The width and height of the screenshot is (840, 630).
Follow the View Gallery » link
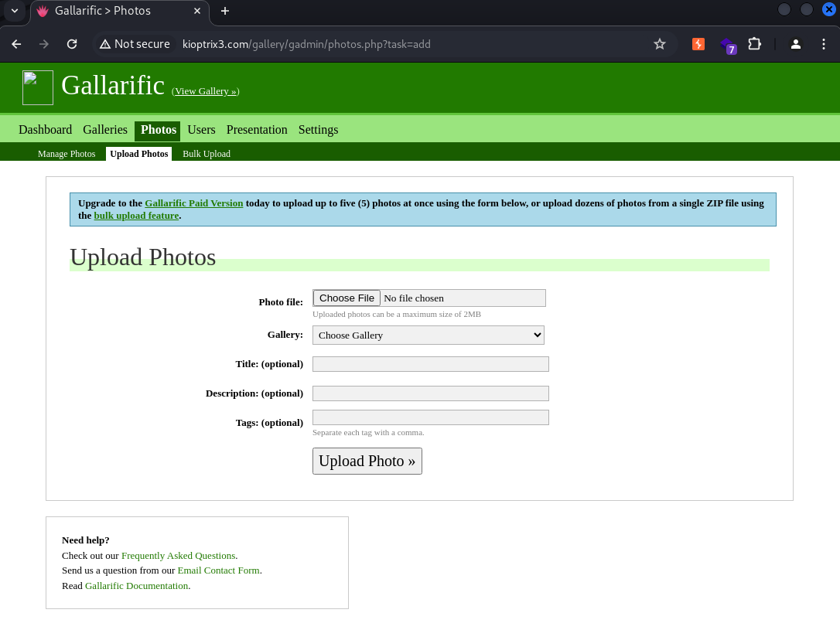pyautogui.click(x=206, y=91)
